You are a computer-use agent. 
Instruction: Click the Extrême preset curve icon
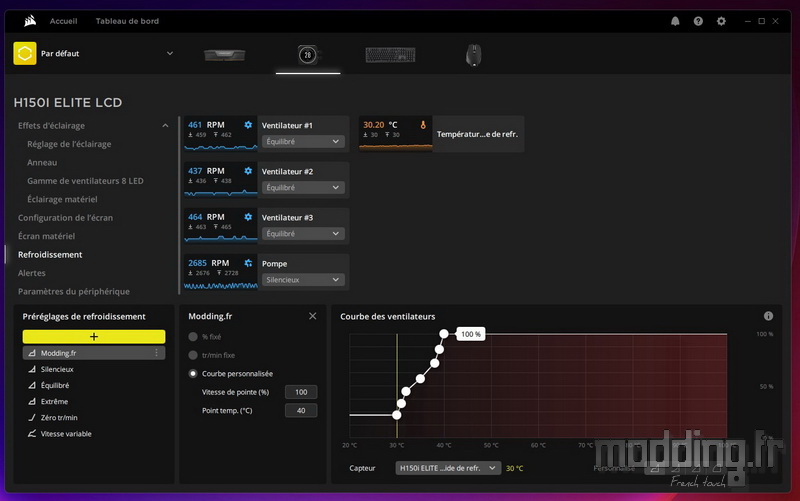click(32, 401)
